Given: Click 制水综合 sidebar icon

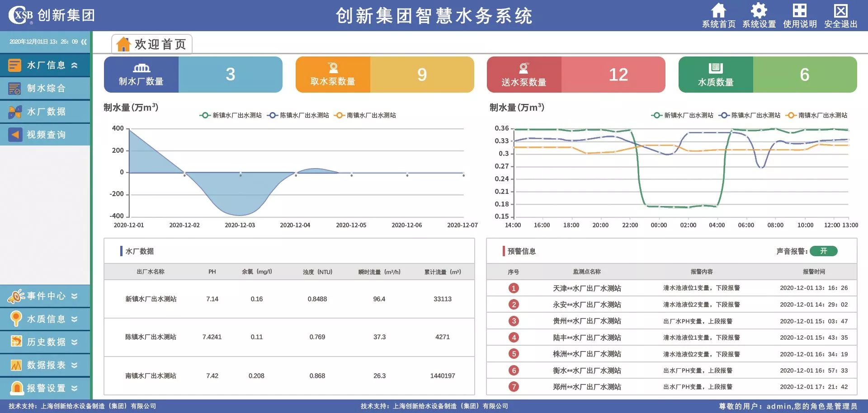Looking at the screenshot, I should point(14,88).
